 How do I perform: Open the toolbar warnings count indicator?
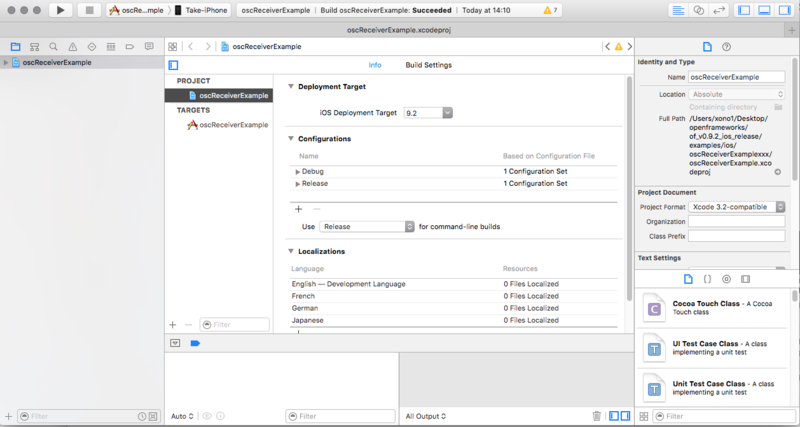551,10
